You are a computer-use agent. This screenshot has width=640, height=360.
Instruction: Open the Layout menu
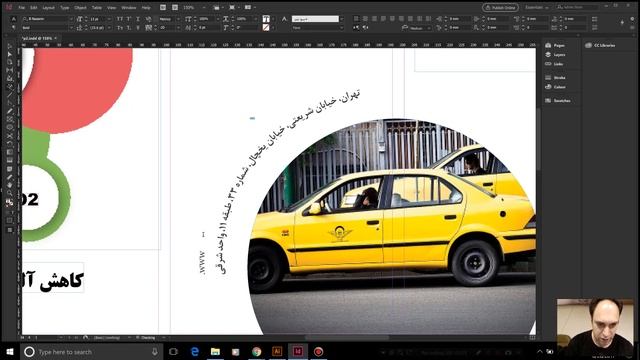click(x=49, y=7)
